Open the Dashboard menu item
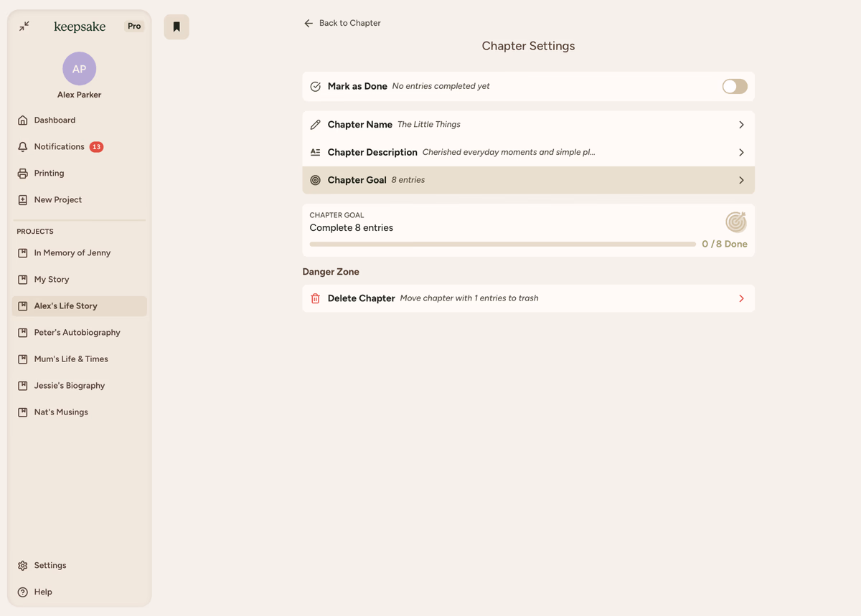The height and width of the screenshot is (616, 861). click(x=55, y=120)
